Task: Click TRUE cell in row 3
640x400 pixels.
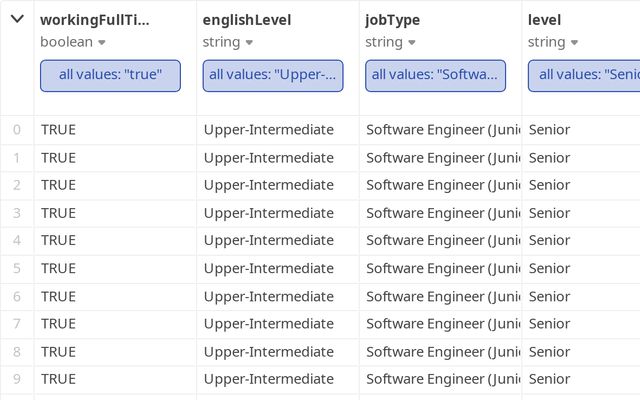Action: (58, 213)
